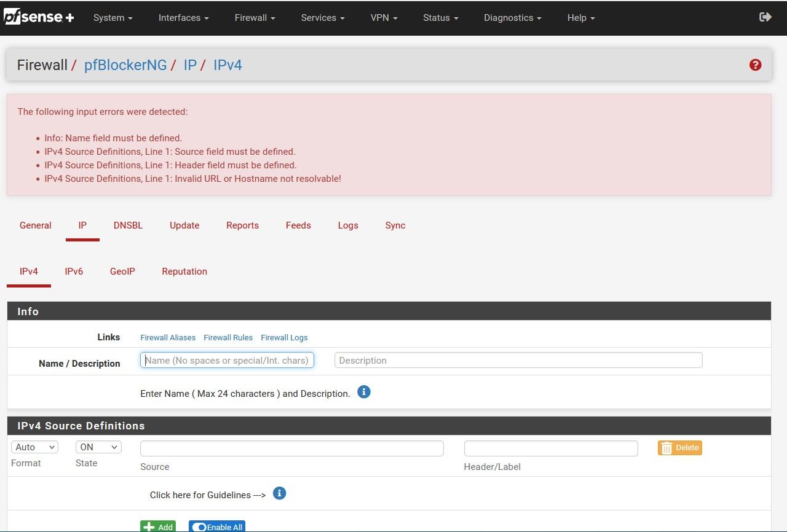Click the Firewall breadcrumb text
This screenshot has width=787, height=532.
(x=42, y=65)
